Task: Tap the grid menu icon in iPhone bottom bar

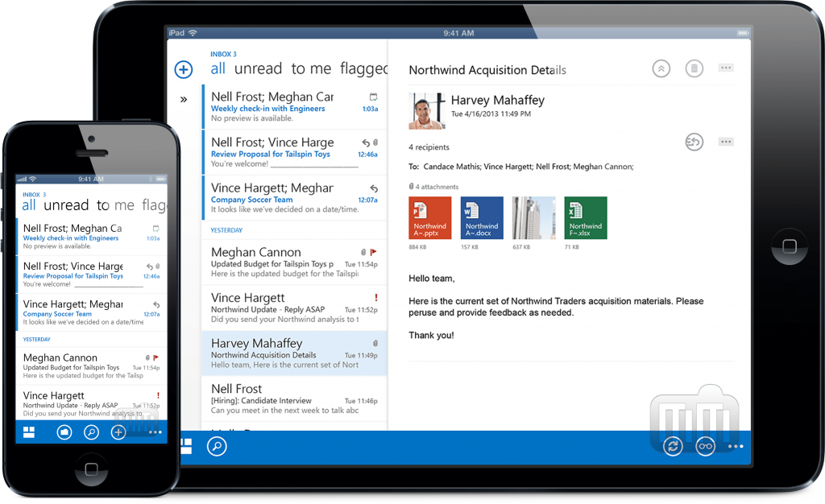Action: pos(29,432)
